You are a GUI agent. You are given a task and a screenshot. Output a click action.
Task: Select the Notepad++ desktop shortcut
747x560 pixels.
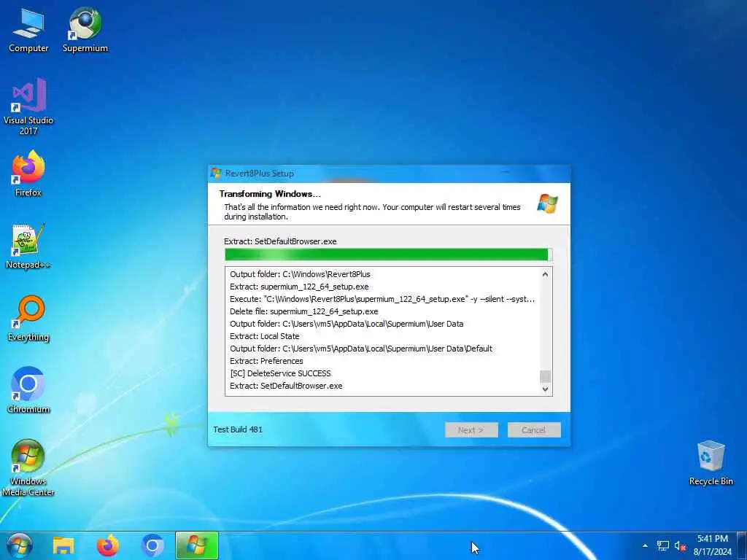pos(28,246)
